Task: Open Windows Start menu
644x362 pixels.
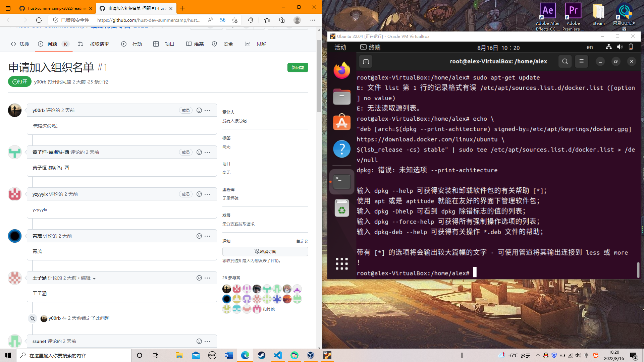Action: (8, 355)
